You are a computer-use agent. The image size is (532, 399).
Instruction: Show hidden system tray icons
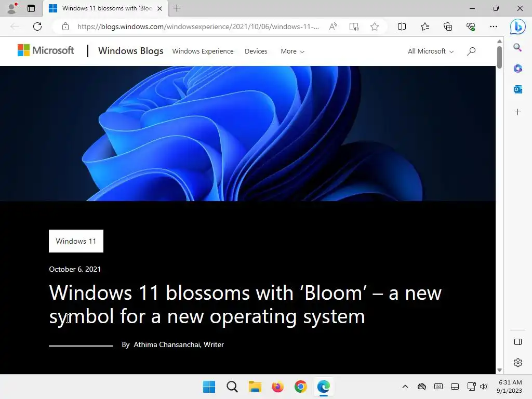tap(405, 387)
